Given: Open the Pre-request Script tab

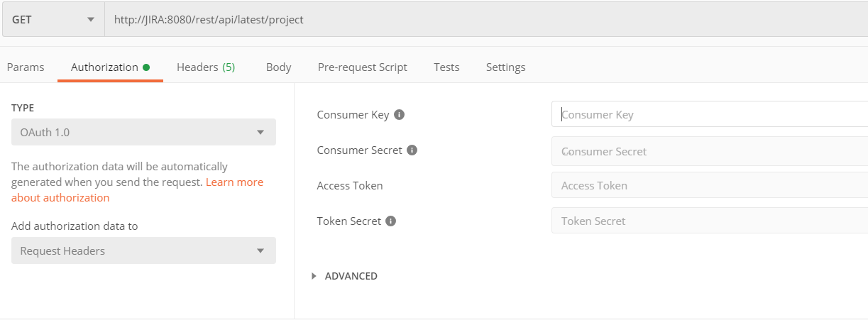Looking at the screenshot, I should [363, 67].
